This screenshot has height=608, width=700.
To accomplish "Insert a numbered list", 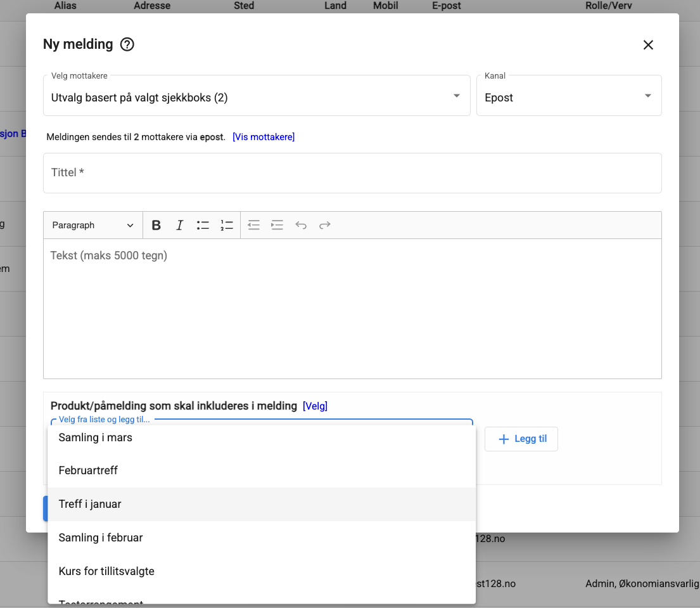I will pos(227,225).
